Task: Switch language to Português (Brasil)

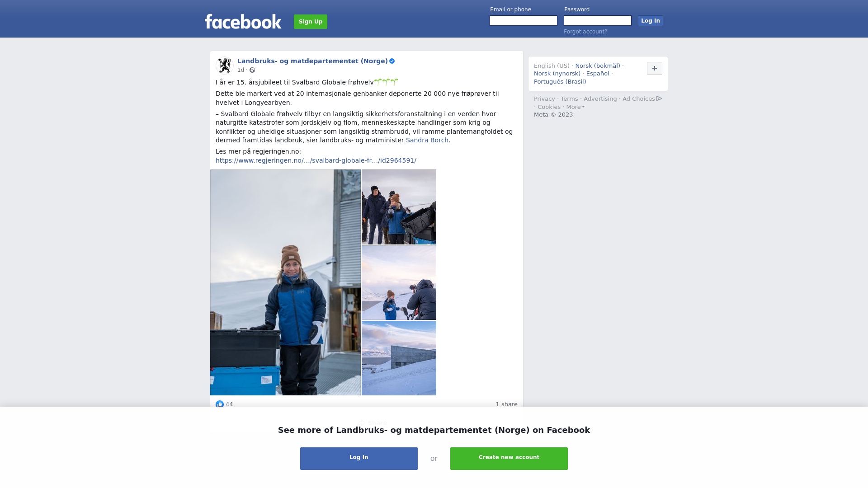Action: pyautogui.click(x=560, y=82)
